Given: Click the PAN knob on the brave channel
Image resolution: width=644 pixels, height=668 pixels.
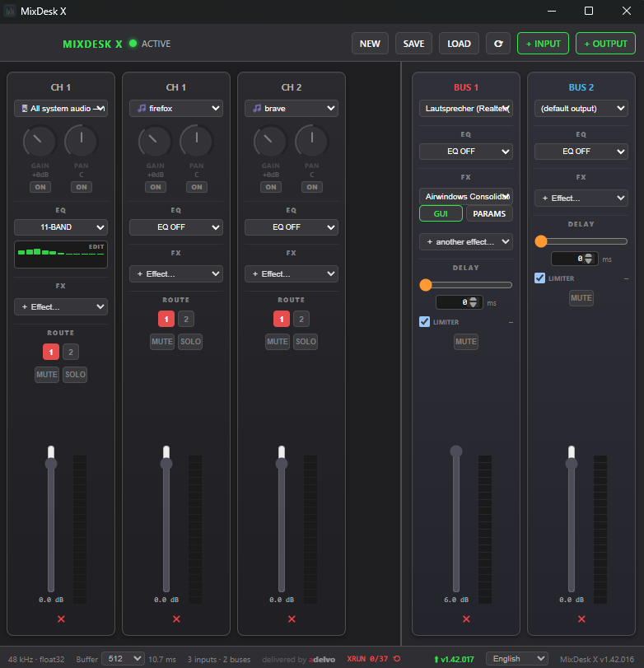Looking at the screenshot, I should pos(312,141).
